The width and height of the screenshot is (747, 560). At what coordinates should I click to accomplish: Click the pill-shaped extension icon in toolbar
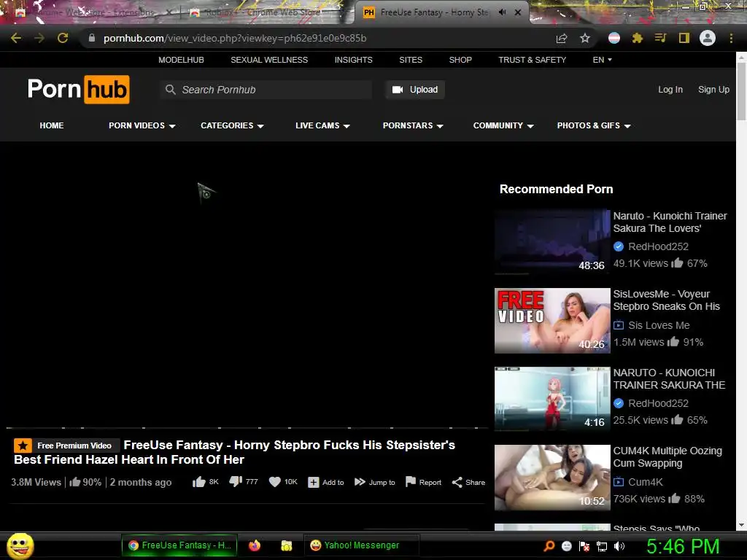tap(614, 38)
